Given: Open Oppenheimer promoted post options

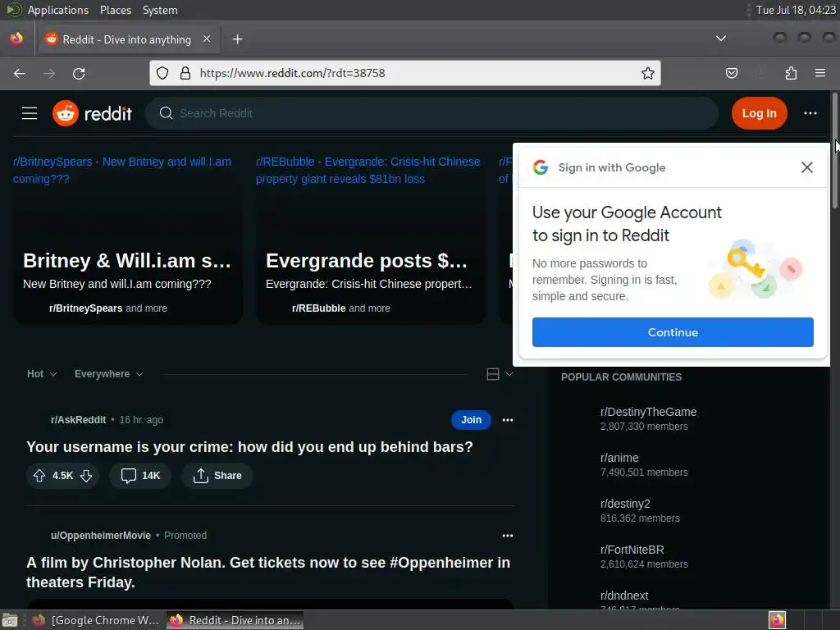Looking at the screenshot, I should coord(507,536).
